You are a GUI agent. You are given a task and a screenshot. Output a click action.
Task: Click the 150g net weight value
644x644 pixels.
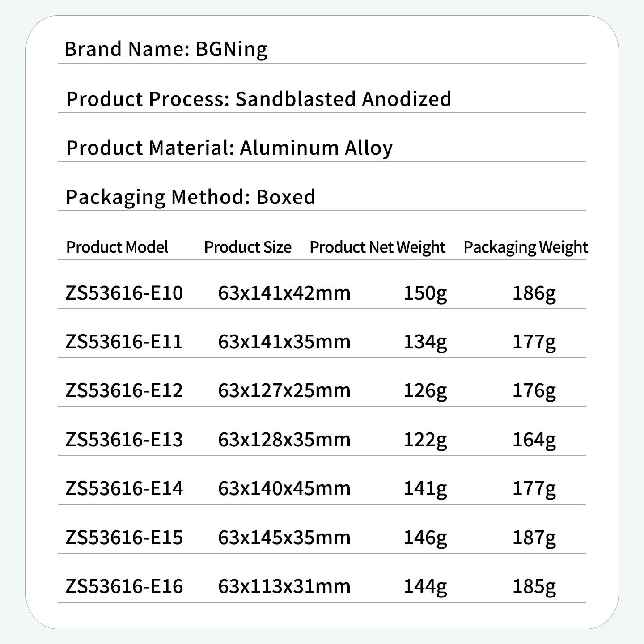(425, 294)
